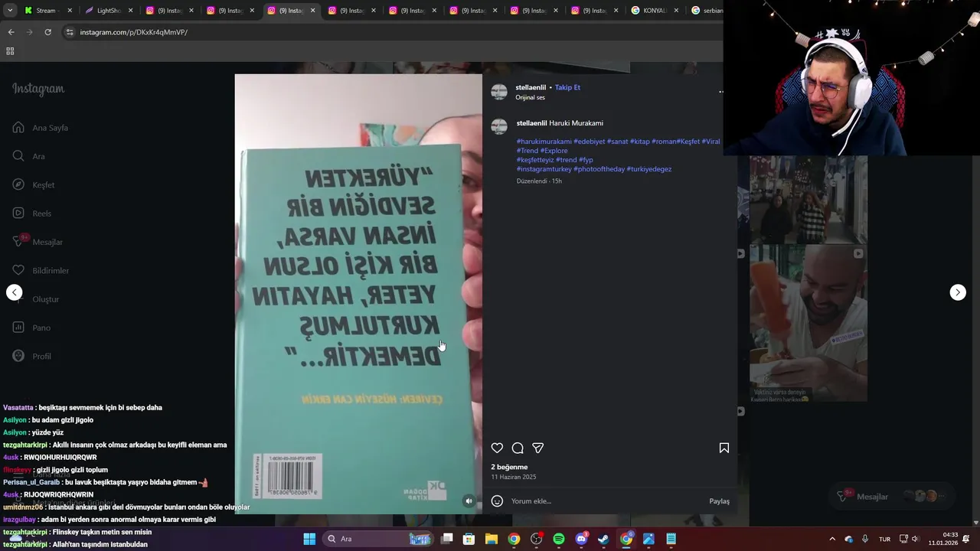This screenshot has width=980, height=551.
Task: Click the Paylaş post button
Action: pyautogui.click(x=719, y=501)
